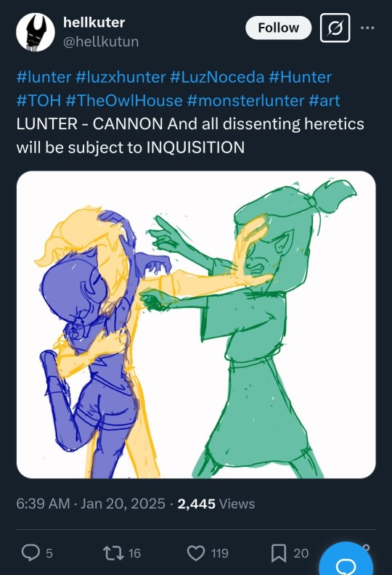Open the #LuzNoceda hashtag link
The height and width of the screenshot is (575, 392).
click(x=217, y=78)
